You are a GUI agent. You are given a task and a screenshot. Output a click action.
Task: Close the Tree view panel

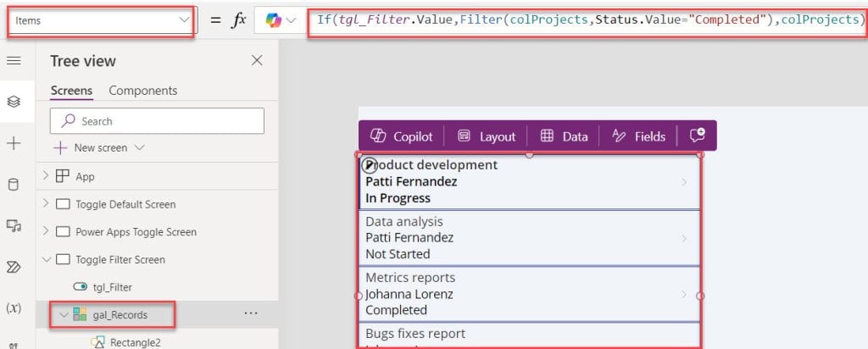click(257, 60)
